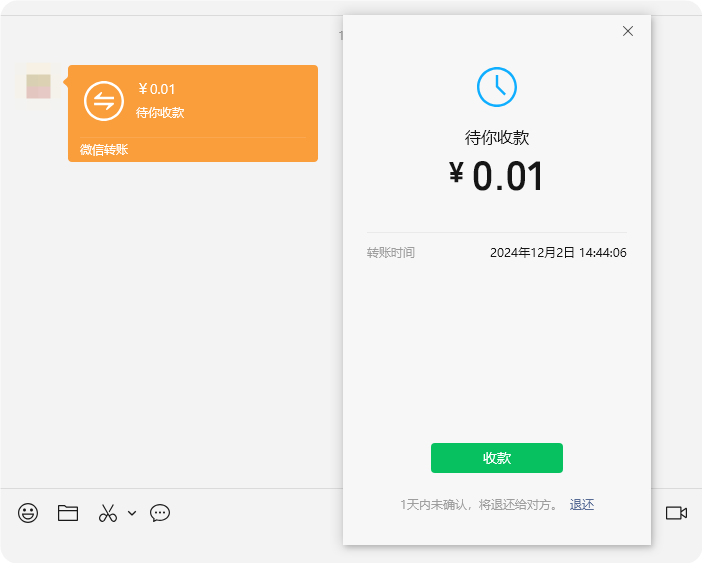Open the orange 微信转账 message bubble
702x563 pixels.
pyautogui.click(x=193, y=113)
